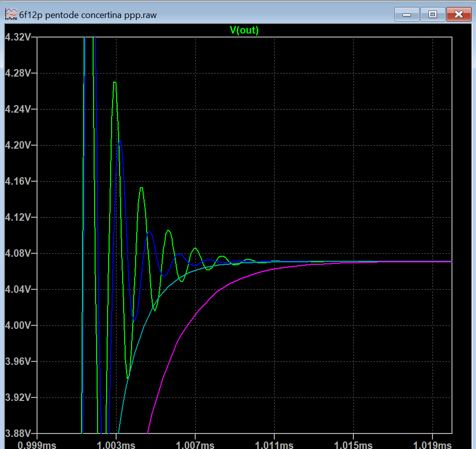
Task: Click the 1.019ms time axis label
Action: click(x=432, y=445)
